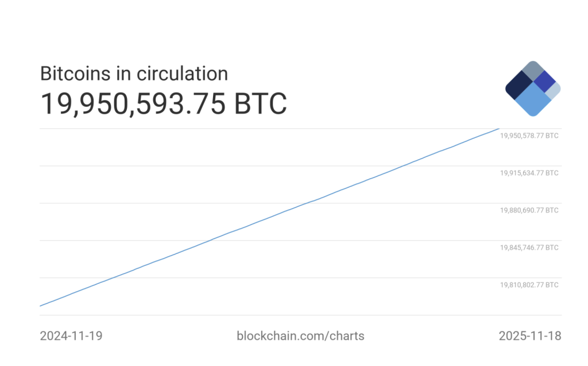The width and height of the screenshot is (588, 366).
Task: Click the 19,915,634.77 BTC axis label
Action: pyautogui.click(x=529, y=173)
